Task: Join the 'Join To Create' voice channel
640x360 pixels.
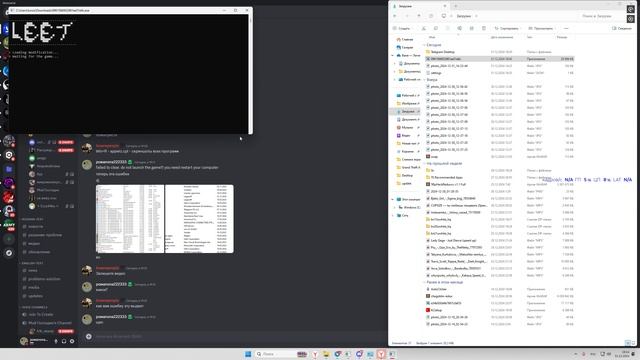Action: pyautogui.click(x=41, y=315)
